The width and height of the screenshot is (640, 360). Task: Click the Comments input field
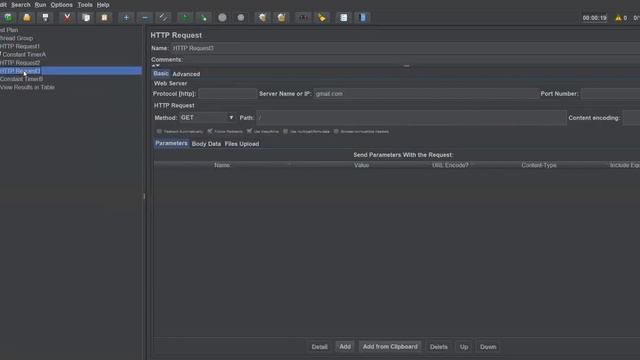click(412, 60)
